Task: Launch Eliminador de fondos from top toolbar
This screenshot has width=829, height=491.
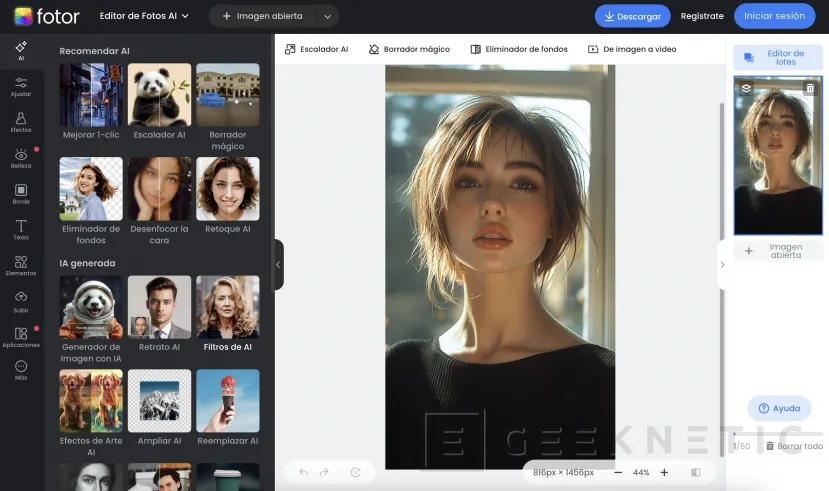Action: click(519, 49)
